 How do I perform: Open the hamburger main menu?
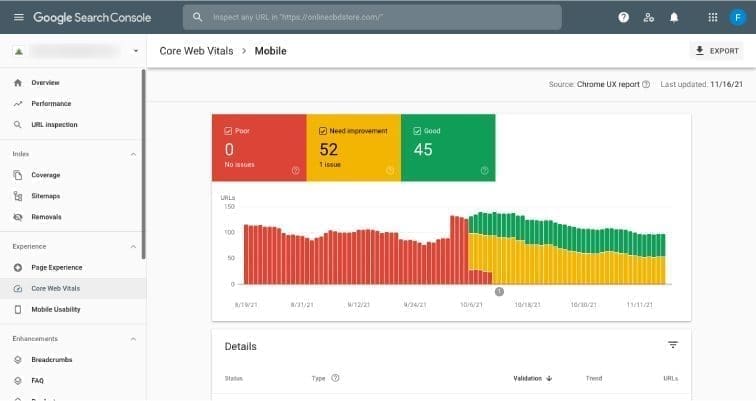pyautogui.click(x=18, y=18)
